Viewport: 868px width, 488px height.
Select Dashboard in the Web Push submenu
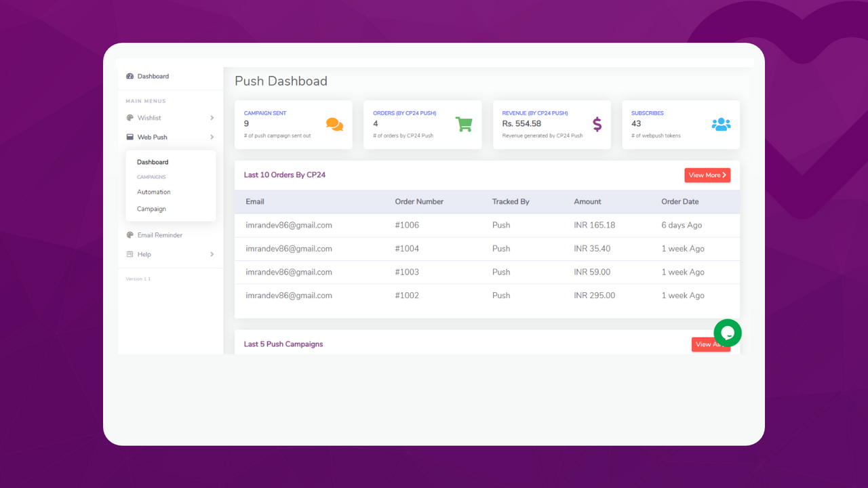coord(152,162)
